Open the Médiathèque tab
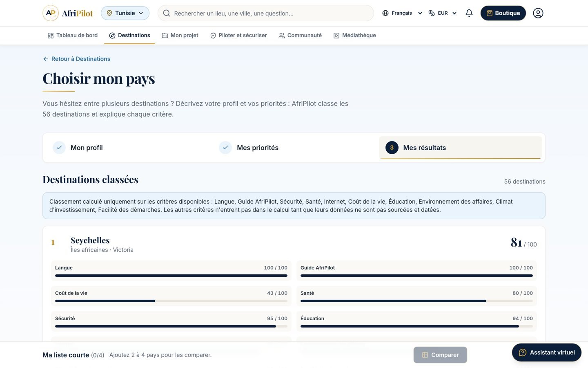 click(x=355, y=36)
